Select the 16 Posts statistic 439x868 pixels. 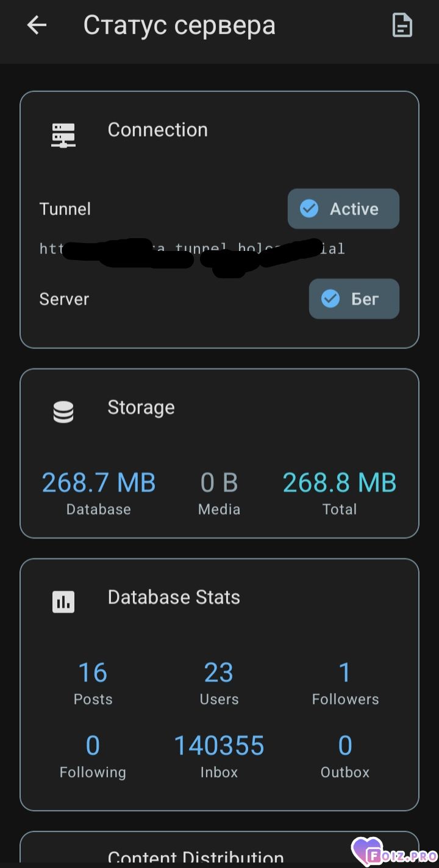coord(93,673)
